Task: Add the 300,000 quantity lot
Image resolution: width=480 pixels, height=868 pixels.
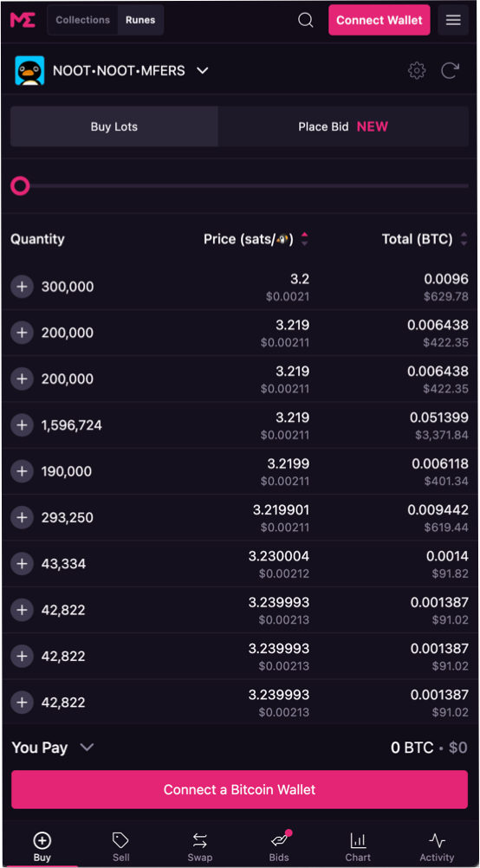Action: 23,287
